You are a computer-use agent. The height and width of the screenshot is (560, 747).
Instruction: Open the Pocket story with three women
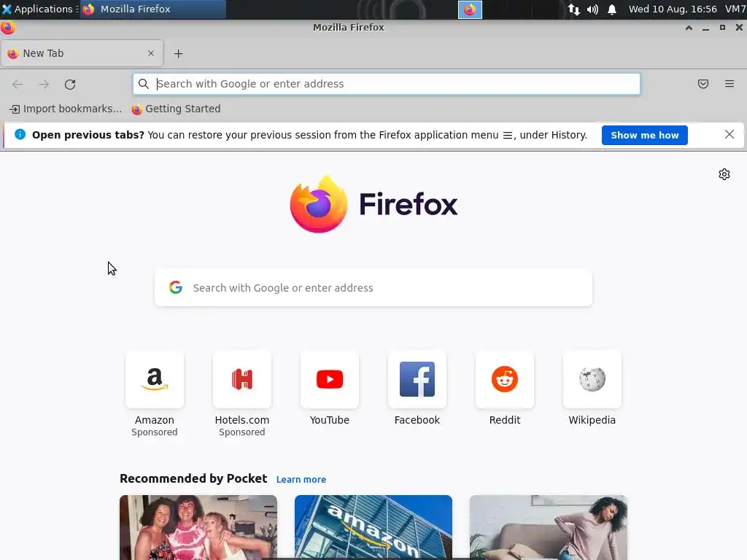point(198,527)
